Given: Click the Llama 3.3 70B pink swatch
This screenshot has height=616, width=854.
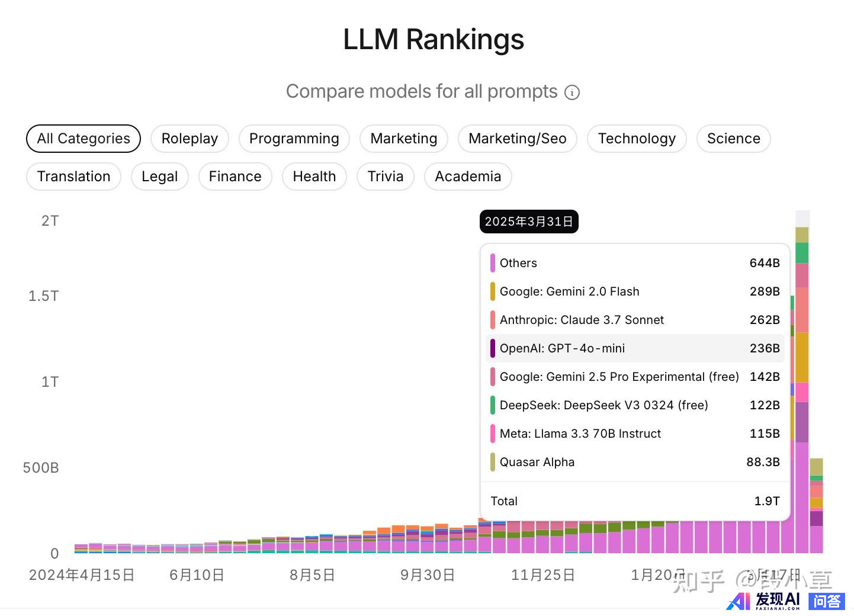Looking at the screenshot, I should tap(493, 434).
